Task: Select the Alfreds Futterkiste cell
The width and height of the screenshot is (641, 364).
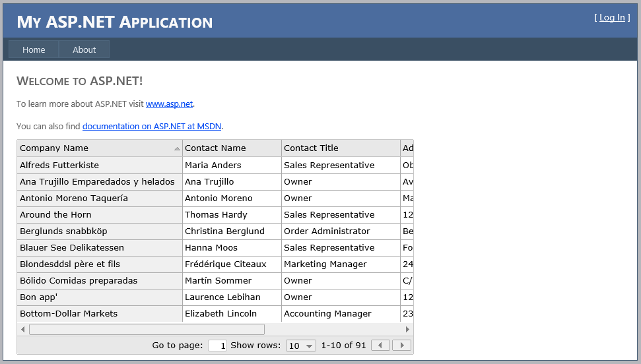Action: click(100, 165)
